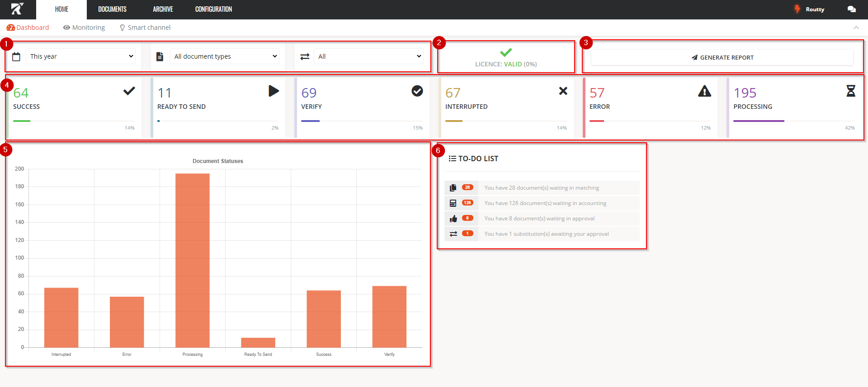Click the X icon on Interrupted card
Viewport: 868px width, 387px height.
(563, 91)
